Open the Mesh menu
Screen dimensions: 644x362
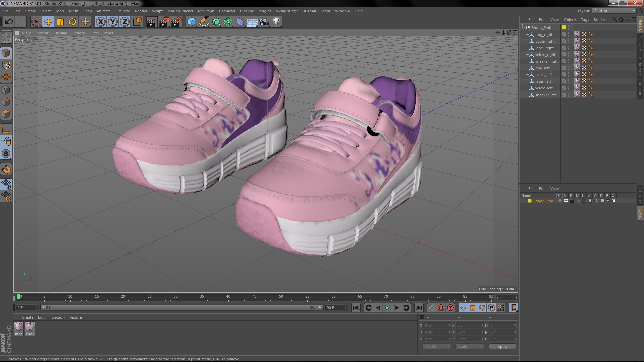(73, 11)
